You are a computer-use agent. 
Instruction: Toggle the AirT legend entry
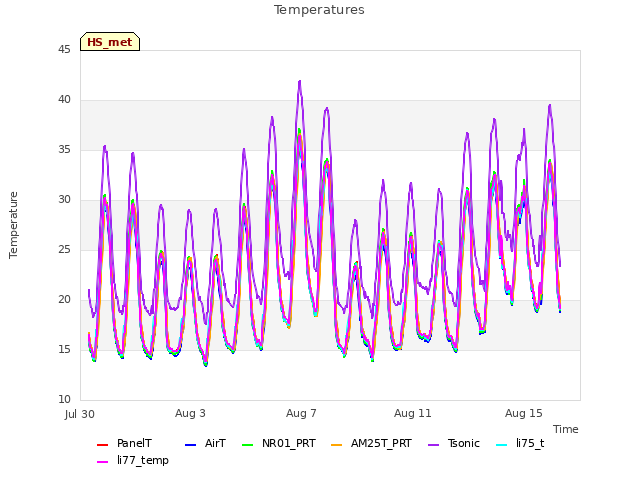click(205, 444)
